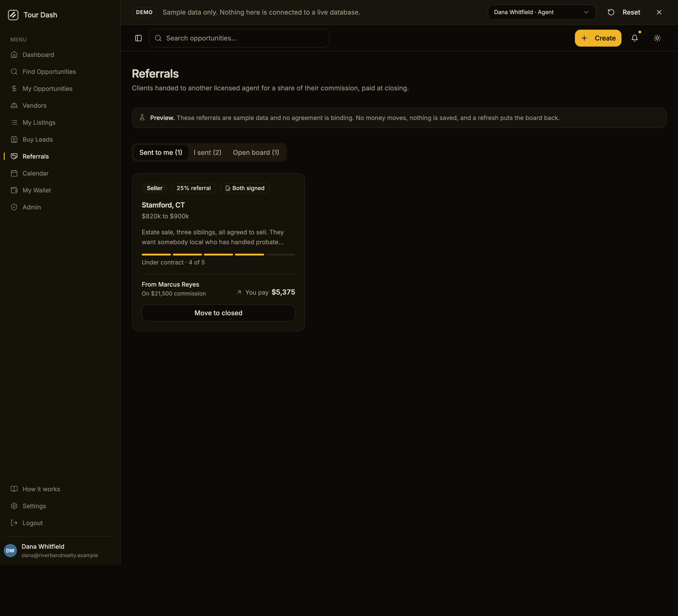Click the notifications bell icon

(x=634, y=38)
